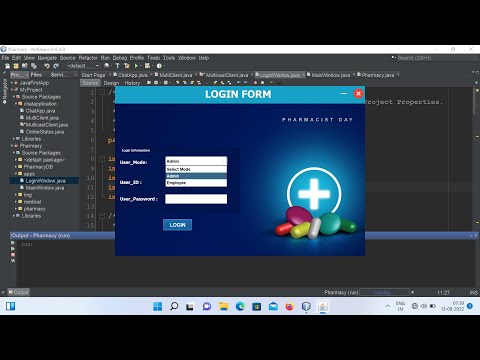This screenshot has width=480, height=360.
Task: Select MulticastClient.java in the project tree
Action: [x=47, y=125]
